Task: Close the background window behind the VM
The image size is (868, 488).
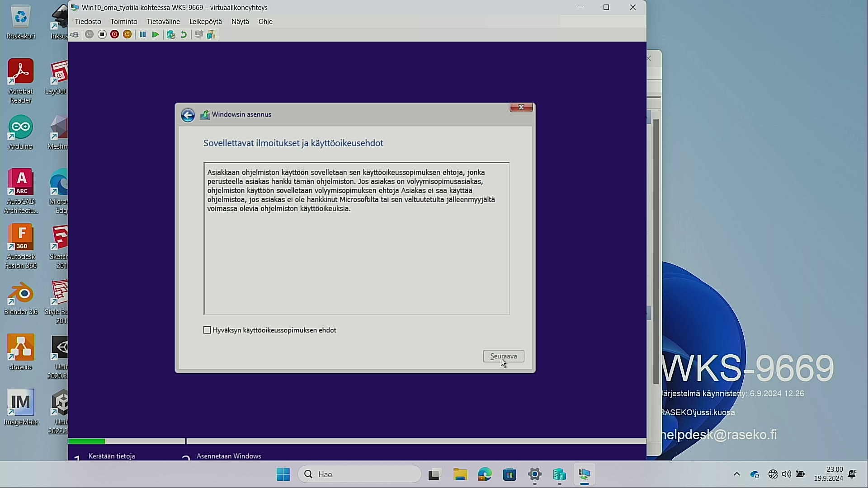Action: click(650, 58)
